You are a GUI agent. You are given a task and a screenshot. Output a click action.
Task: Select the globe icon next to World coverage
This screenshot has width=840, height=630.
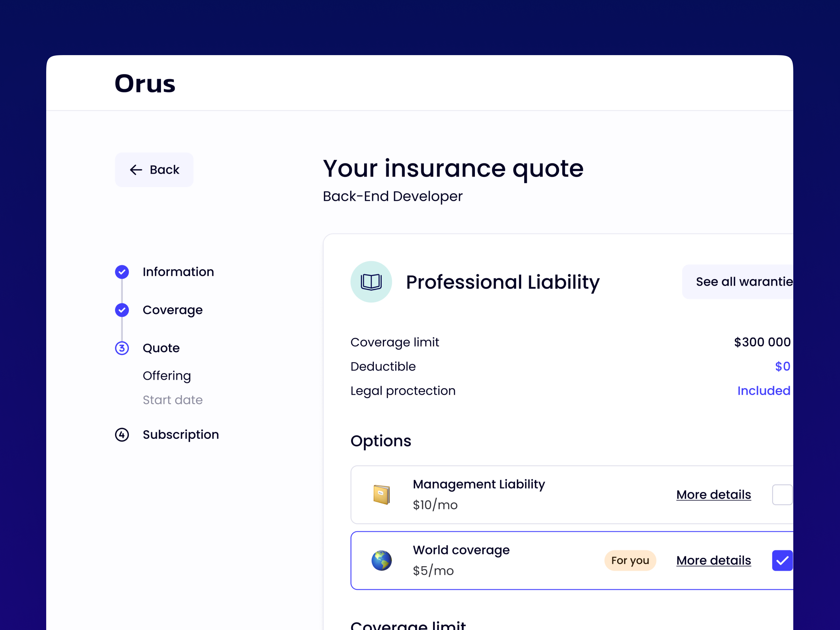pos(382,560)
